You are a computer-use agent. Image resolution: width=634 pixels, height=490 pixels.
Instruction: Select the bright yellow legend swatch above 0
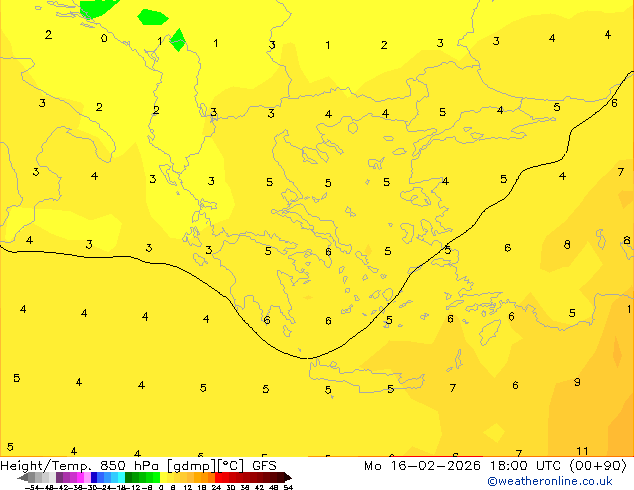coord(163,477)
